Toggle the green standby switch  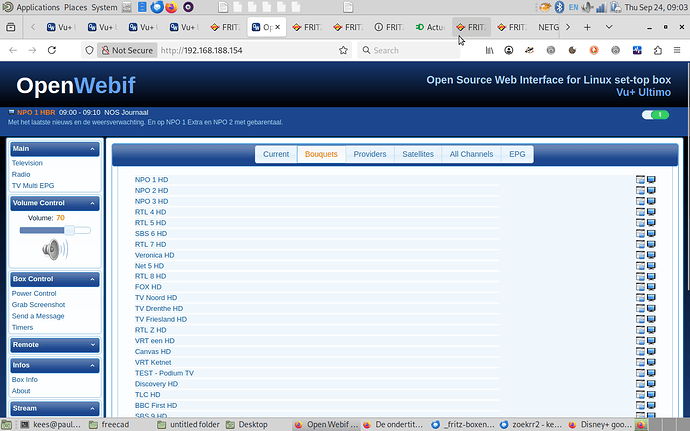(655, 115)
